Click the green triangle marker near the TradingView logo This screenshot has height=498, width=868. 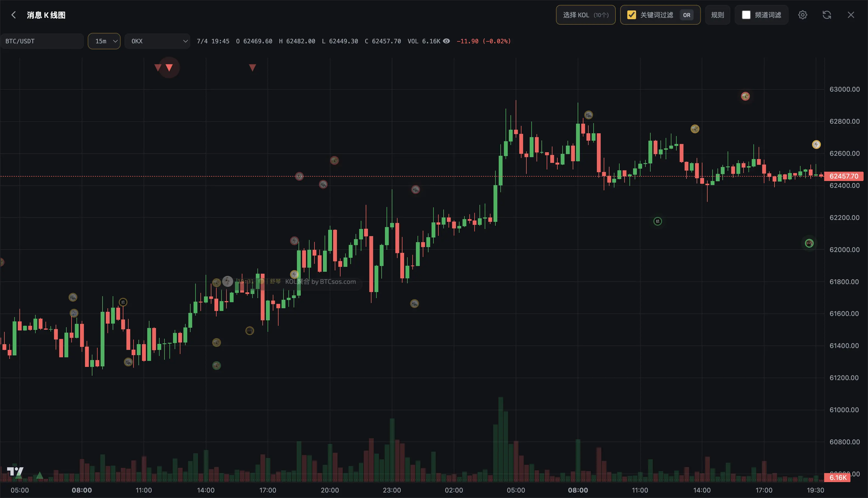click(x=40, y=475)
